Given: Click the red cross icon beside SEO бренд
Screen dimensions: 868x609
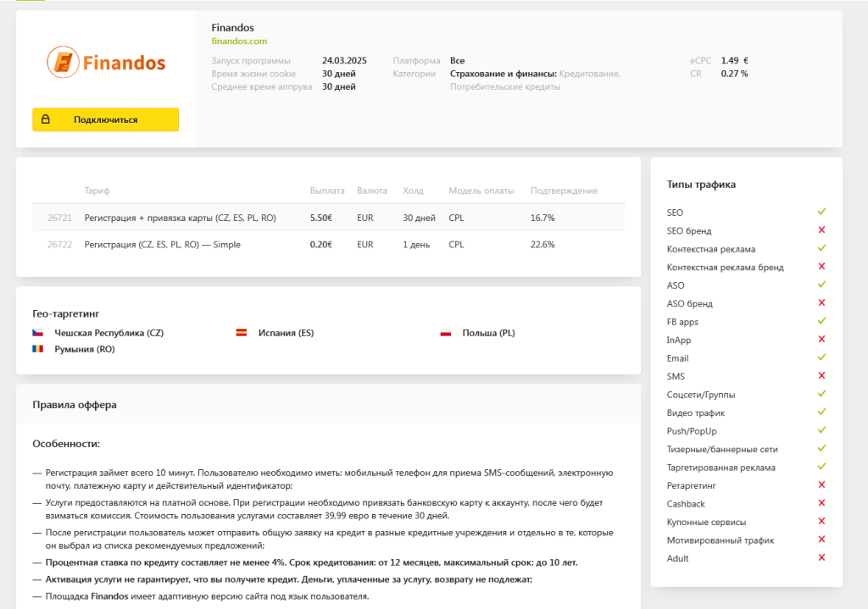Looking at the screenshot, I should [x=821, y=230].
